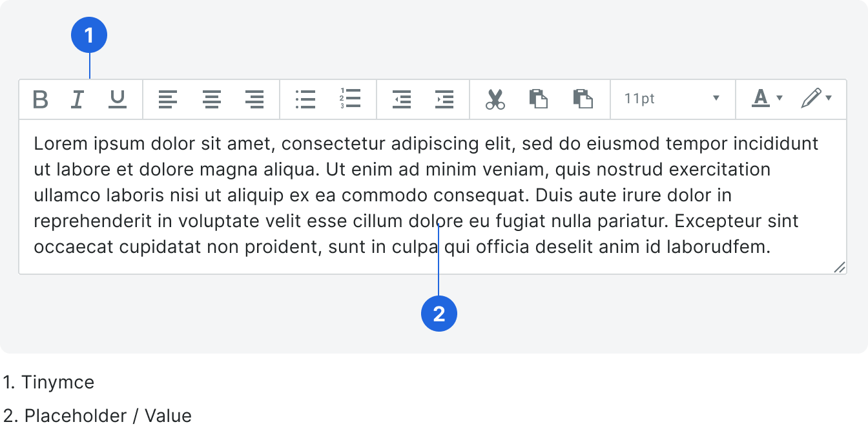Apply highlight with the pencil icon
The image size is (868, 431).
coord(811,99)
